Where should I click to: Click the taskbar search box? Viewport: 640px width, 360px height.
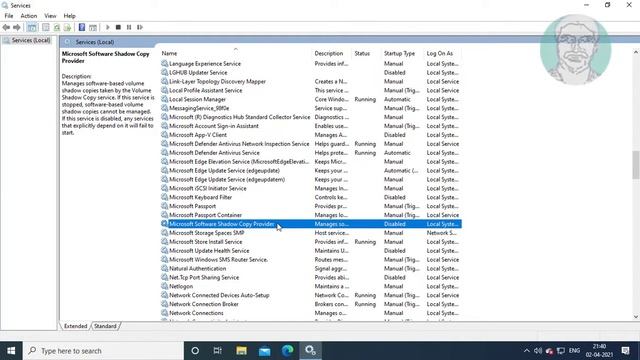(x=103, y=351)
